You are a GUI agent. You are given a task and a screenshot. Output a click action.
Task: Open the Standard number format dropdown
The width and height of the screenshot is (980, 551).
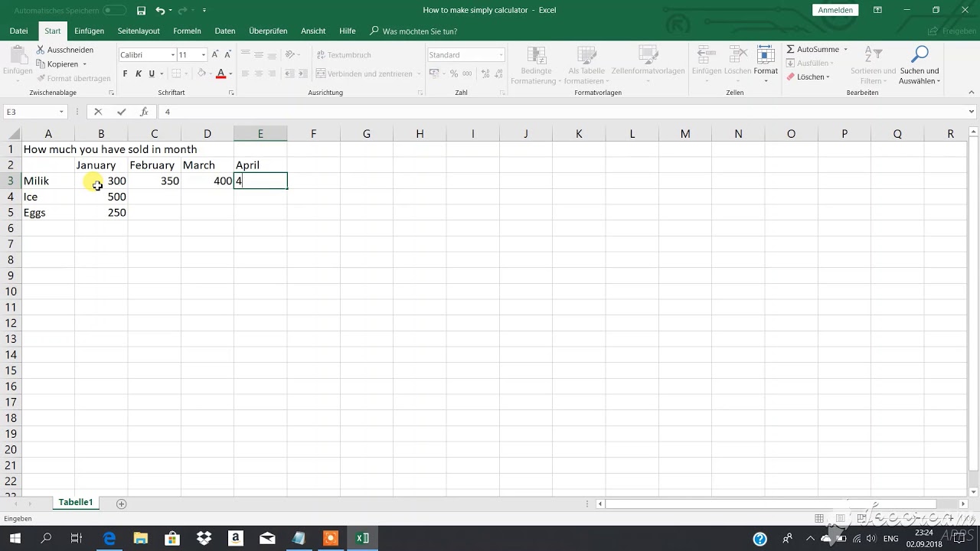pos(501,55)
